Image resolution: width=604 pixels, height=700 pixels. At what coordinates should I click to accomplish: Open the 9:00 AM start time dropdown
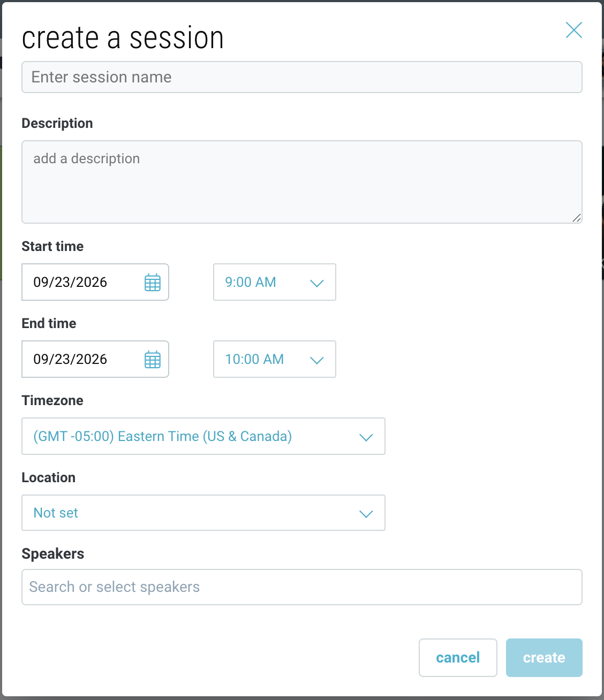tap(275, 282)
